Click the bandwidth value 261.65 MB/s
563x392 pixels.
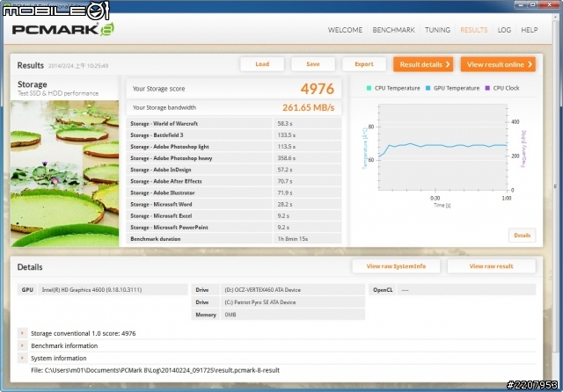pyautogui.click(x=309, y=107)
